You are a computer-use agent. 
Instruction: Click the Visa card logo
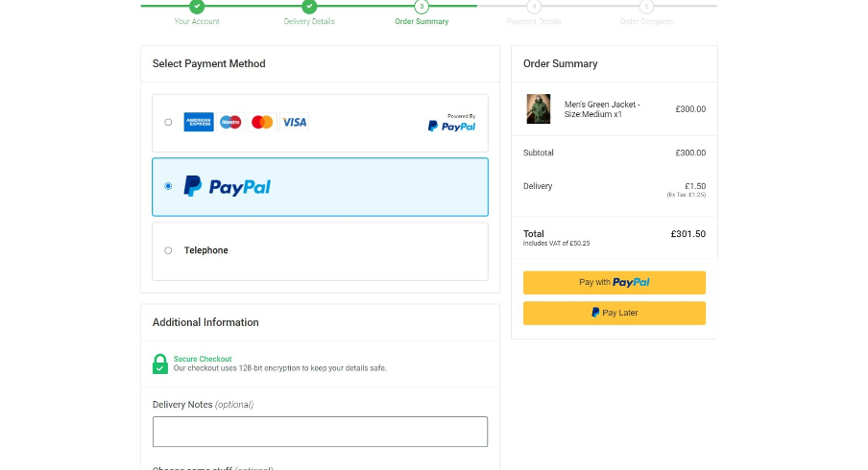pos(295,122)
